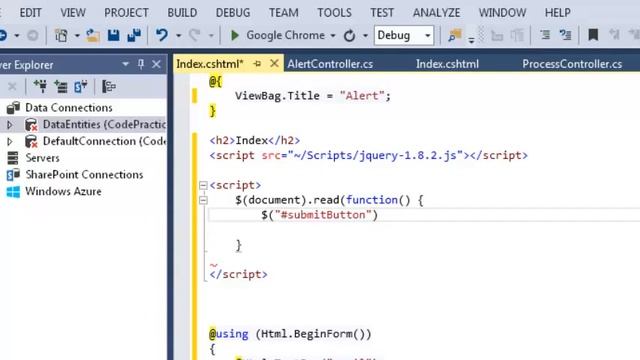The image size is (640, 360).
Task: Toggle the Bookmark icon in toolbar
Action: (593, 36)
